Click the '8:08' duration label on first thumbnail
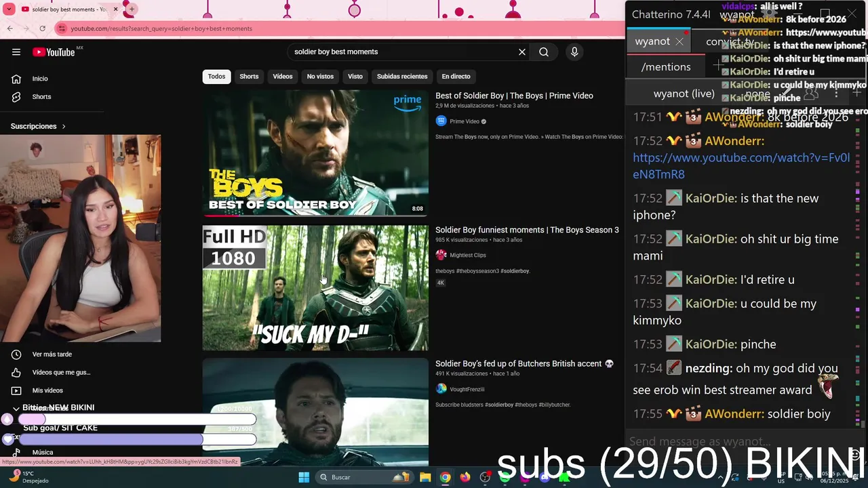This screenshot has height=488, width=868. coord(418,209)
